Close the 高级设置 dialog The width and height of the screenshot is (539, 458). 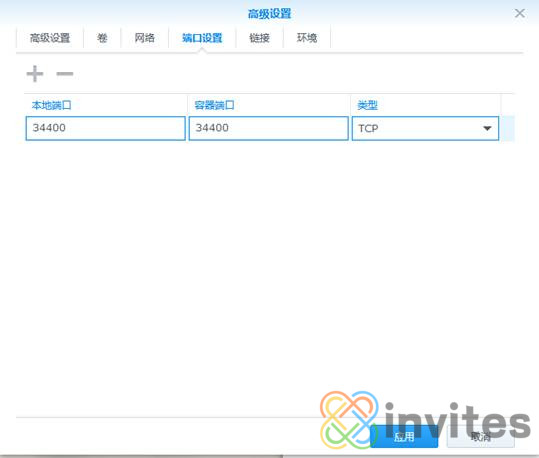coord(519,13)
